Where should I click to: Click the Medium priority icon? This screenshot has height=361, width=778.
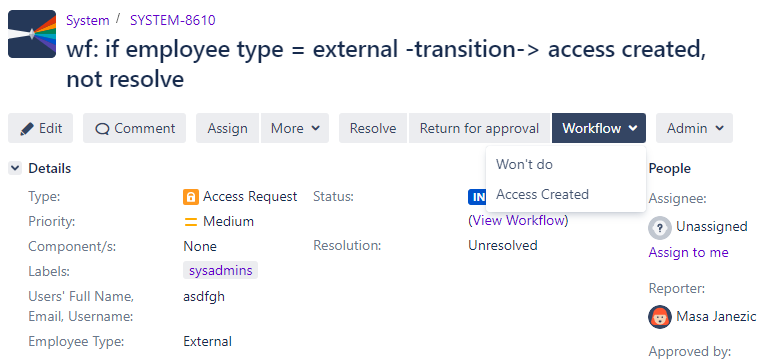pyautogui.click(x=191, y=222)
